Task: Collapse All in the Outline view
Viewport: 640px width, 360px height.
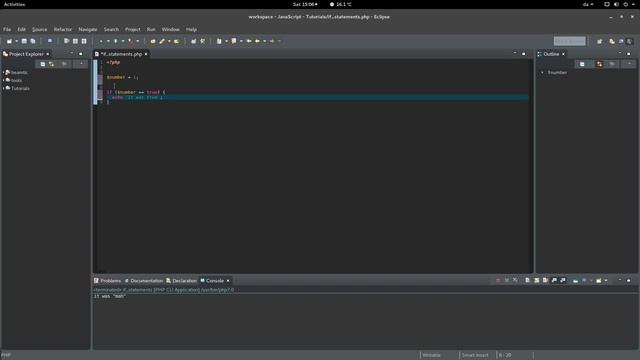Action: pos(582,64)
